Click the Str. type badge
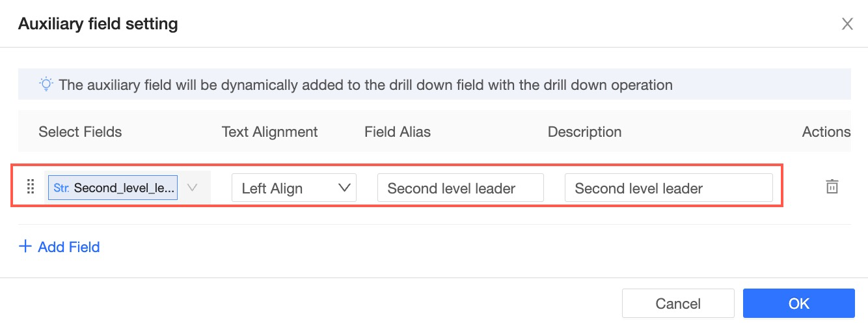This screenshot has height=327, width=868. click(62, 188)
